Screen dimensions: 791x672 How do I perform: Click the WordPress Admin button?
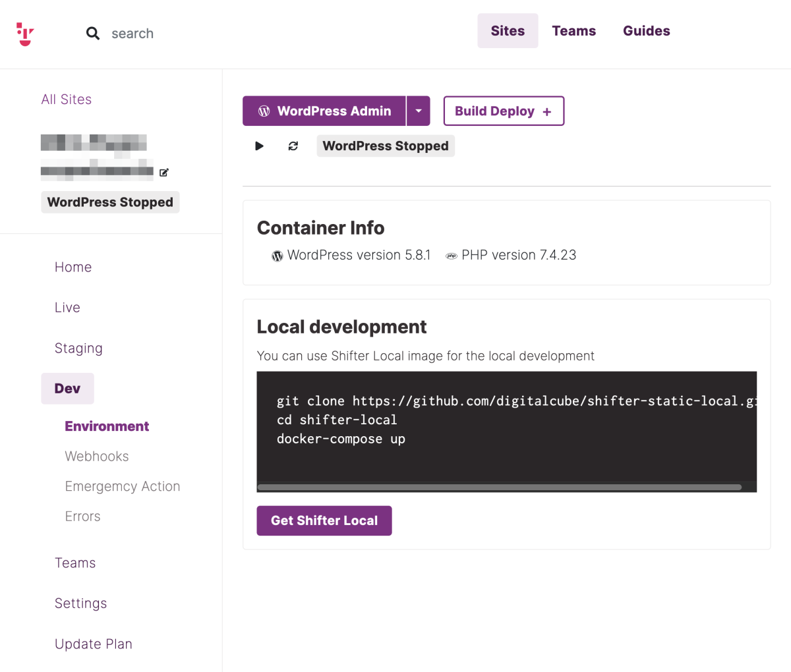point(324,111)
